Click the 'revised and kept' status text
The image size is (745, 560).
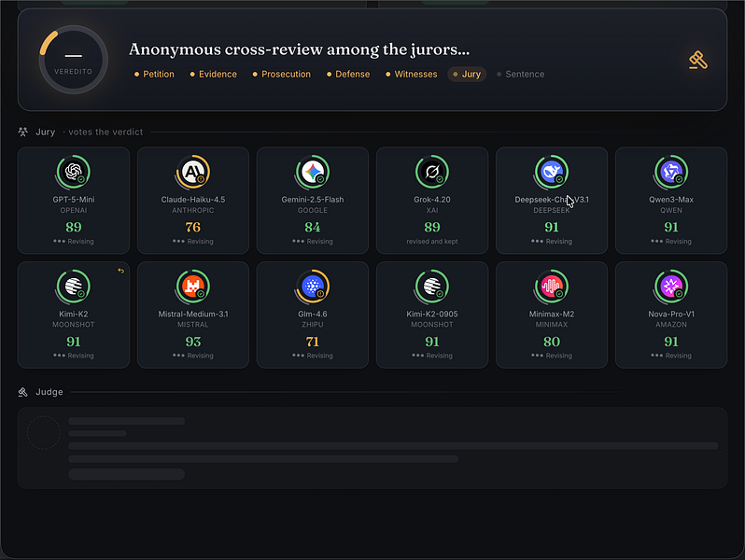click(x=432, y=242)
